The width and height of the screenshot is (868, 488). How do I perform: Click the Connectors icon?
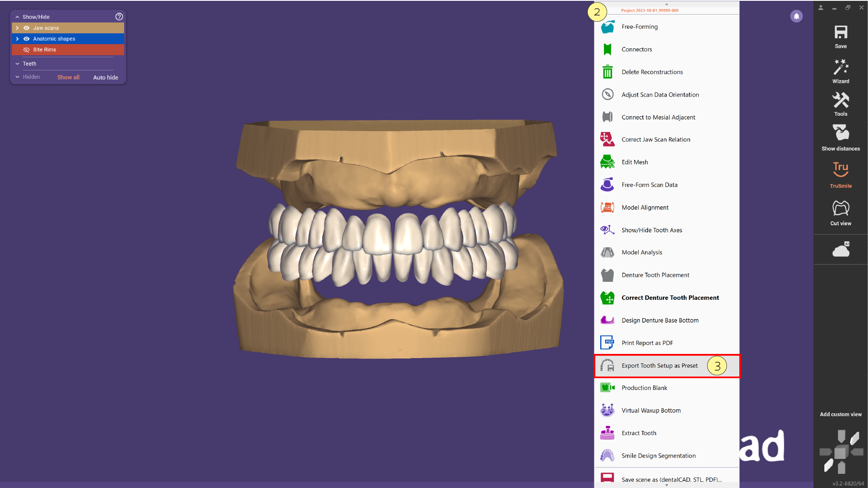tap(607, 49)
